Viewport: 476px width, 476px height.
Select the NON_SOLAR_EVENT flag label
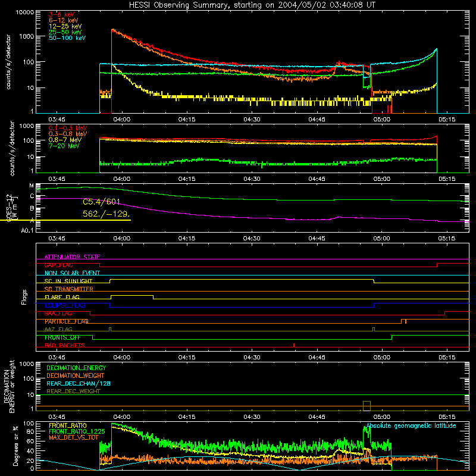click(x=72, y=273)
